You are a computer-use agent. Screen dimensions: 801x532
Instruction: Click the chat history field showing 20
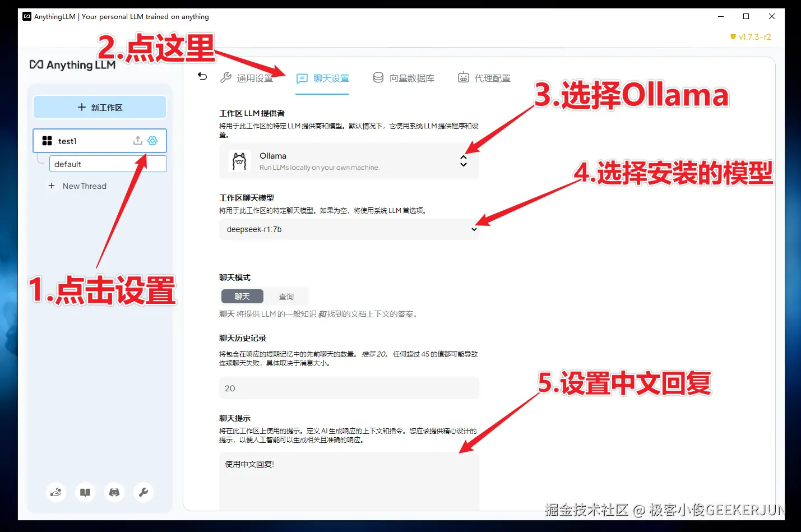[349, 388]
